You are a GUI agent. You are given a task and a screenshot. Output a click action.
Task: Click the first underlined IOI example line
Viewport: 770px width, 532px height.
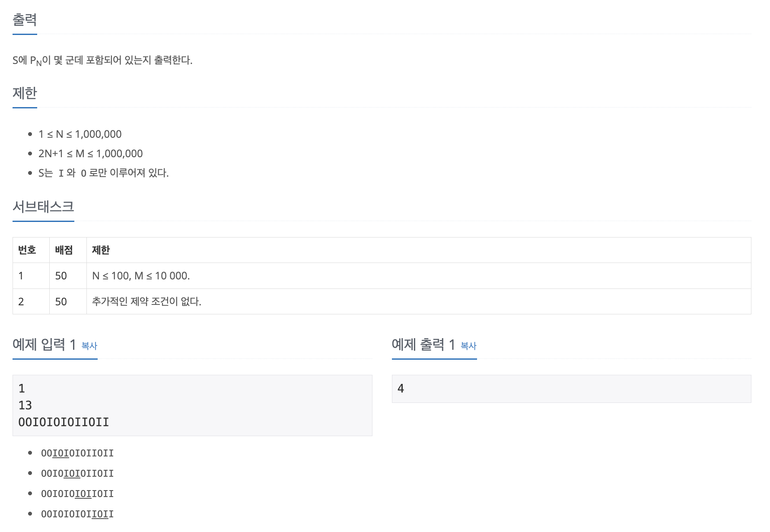77,453
